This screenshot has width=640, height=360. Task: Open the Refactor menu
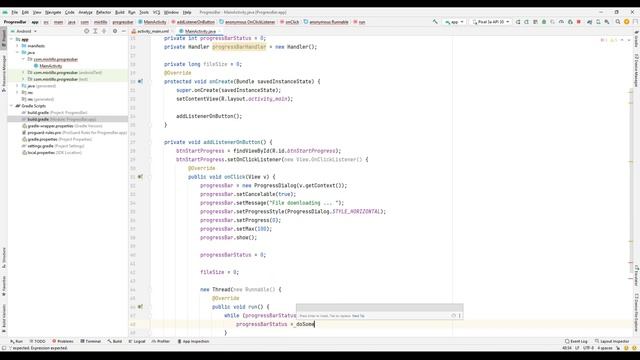104,13
